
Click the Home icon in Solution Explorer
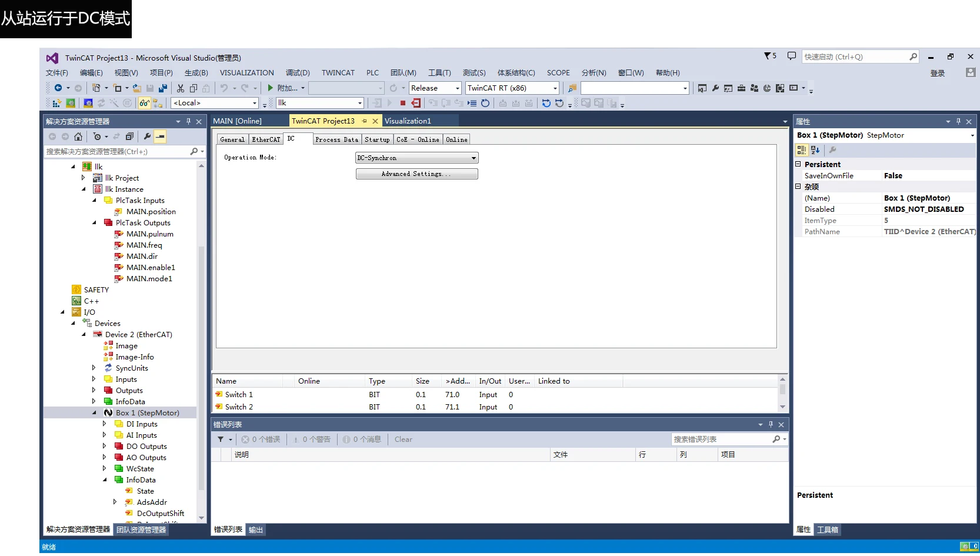point(78,136)
